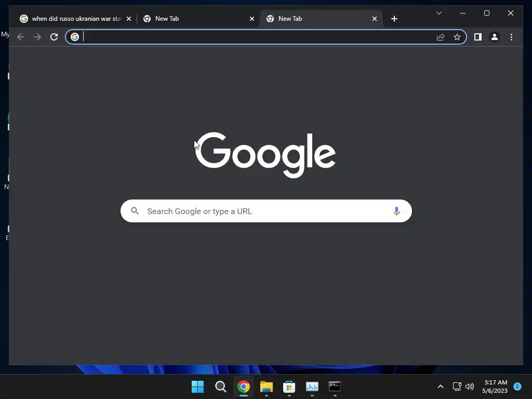
Task: Open the command prompt taskbar icon
Action: pyautogui.click(x=335, y=387)
